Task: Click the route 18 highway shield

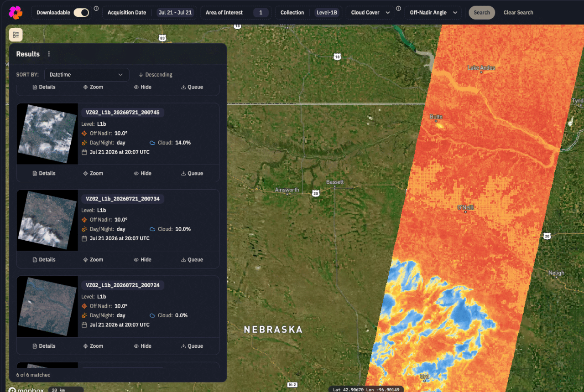Action: tap(337, 57)
